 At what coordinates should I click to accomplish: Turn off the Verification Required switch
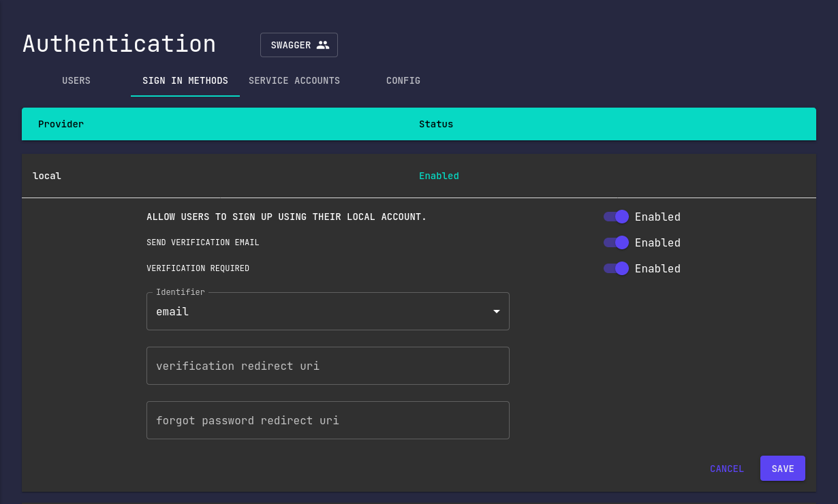[616, 268]
